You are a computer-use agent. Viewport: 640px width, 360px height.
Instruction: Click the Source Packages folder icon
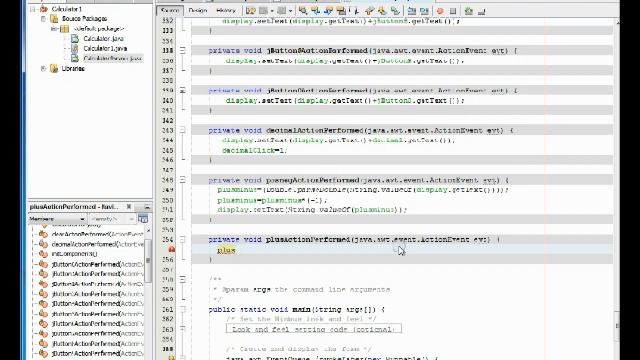pyautogui.click(x=54, y=19)
